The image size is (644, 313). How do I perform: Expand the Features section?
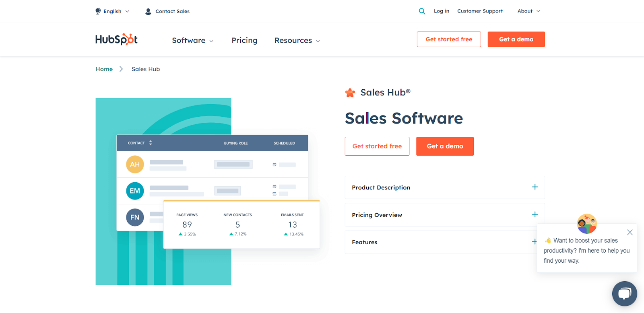pos(445,242)
